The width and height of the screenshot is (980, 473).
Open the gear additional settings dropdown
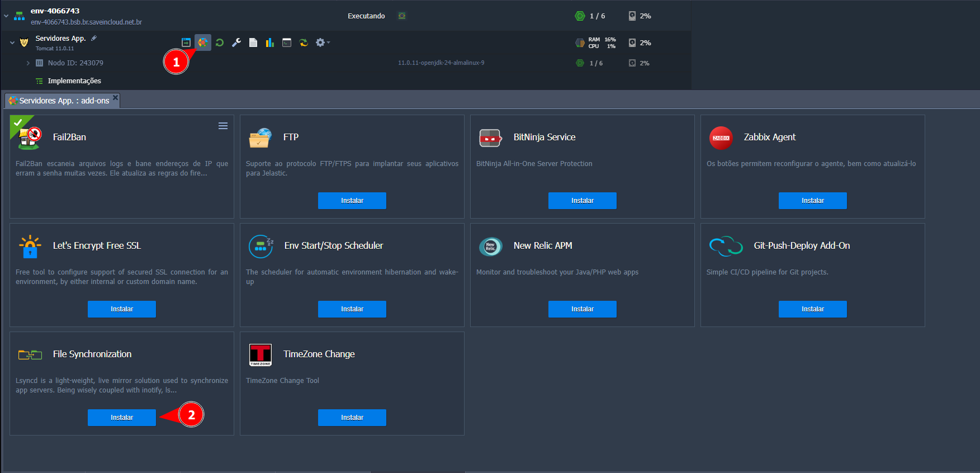(322, 42)
